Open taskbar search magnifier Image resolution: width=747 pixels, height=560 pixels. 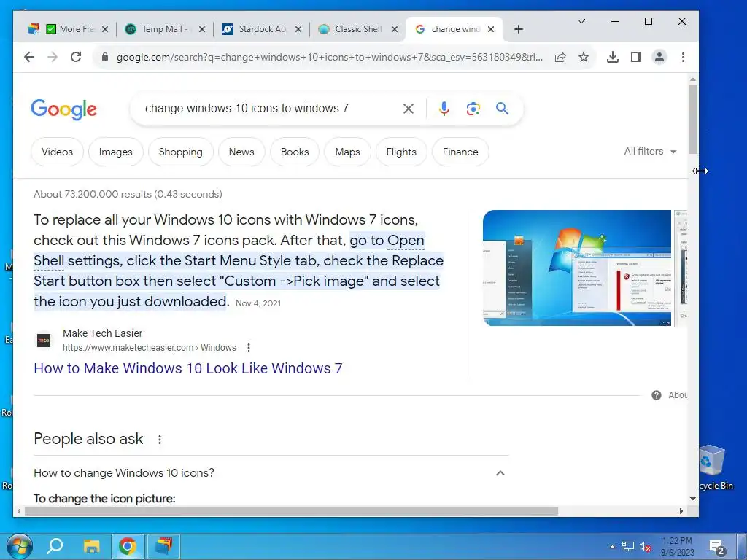point(55,545)
